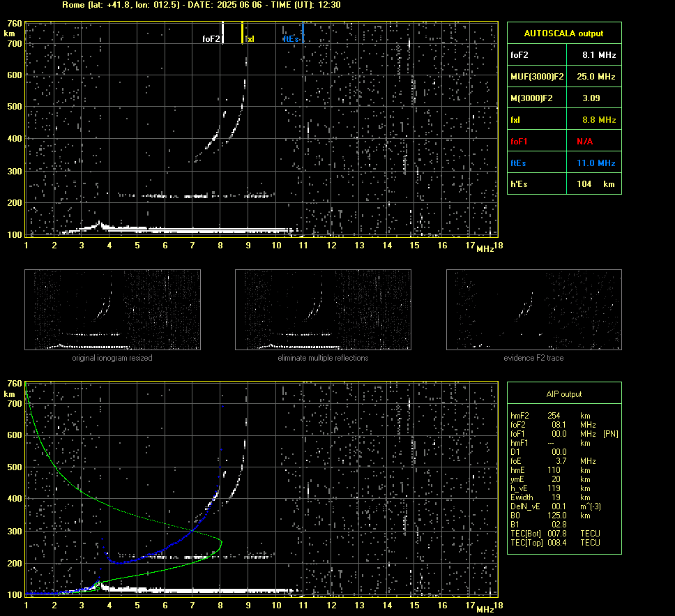The height and width of the screenshot is (616, 675).
Task: Click the '[PN]' tag beside foF1
Action: (x=610, y=434)
